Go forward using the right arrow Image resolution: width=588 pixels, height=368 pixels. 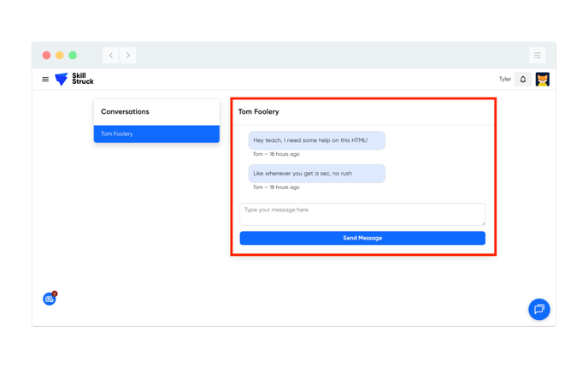[128, 56]
